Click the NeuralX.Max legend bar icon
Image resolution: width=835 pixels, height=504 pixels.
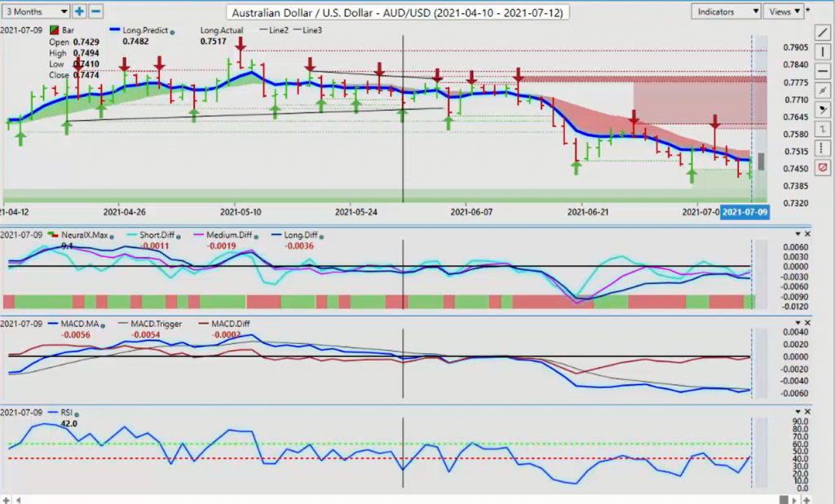(53, 235)
